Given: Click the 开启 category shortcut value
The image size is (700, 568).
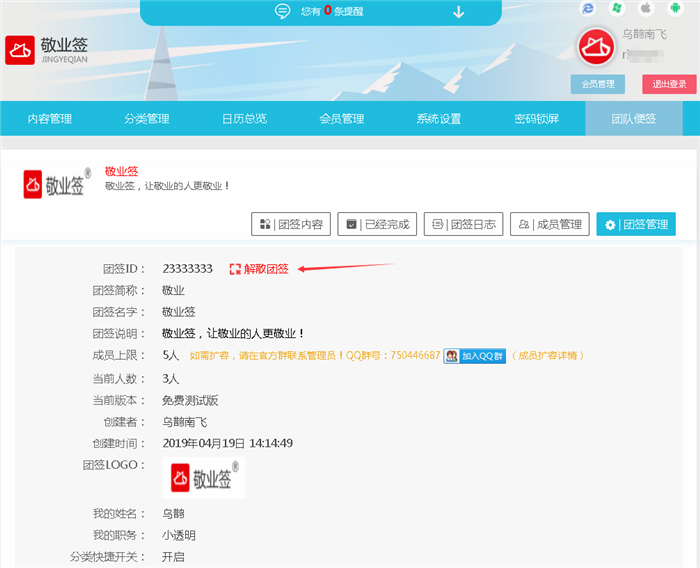Looking at the screenshot, I should pos(173,557).
